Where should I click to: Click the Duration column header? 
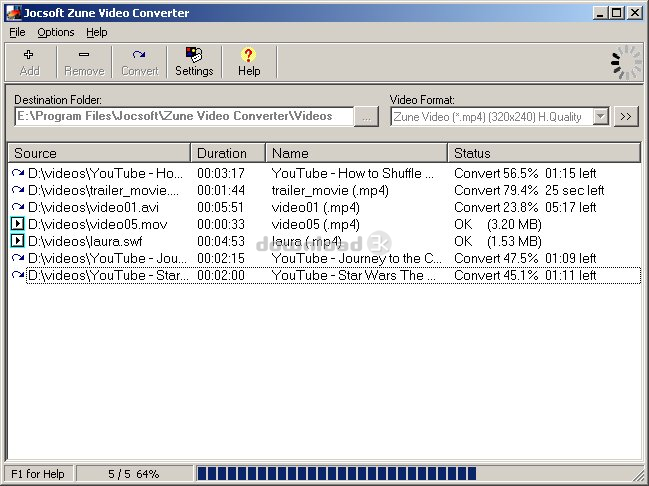click(228, 153)
